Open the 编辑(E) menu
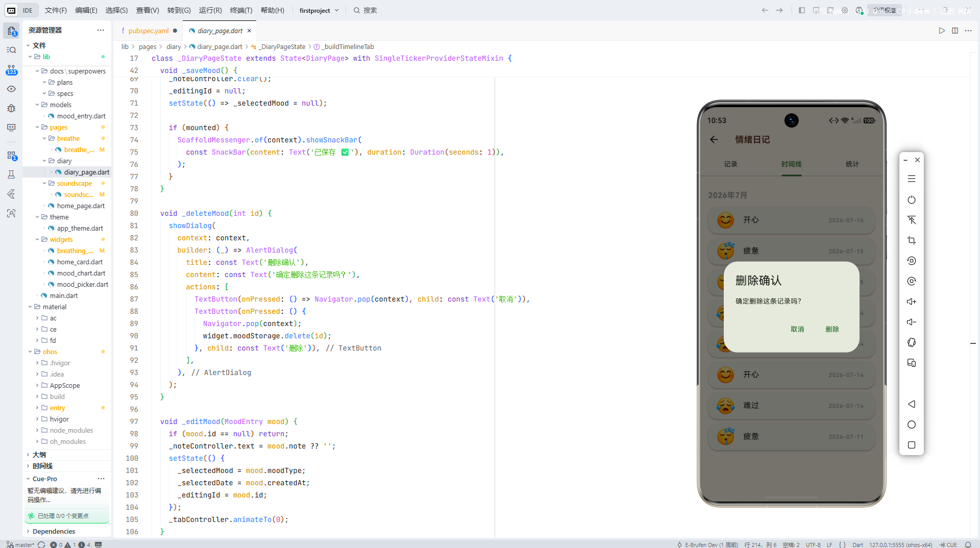Viewport: 980px width, 548px height. 86,10
